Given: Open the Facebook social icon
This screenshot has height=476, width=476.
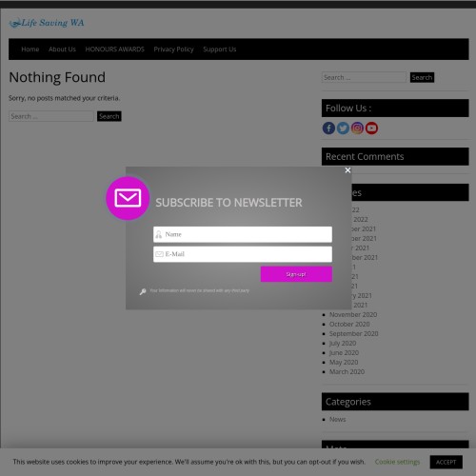Looking at the screenshot, I should click(328, 129).
